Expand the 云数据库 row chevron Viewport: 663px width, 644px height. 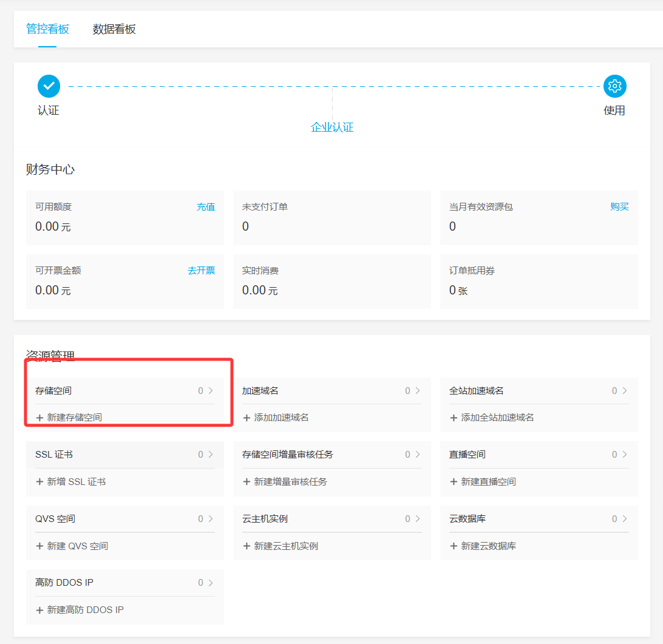click(x=625, y=518)
